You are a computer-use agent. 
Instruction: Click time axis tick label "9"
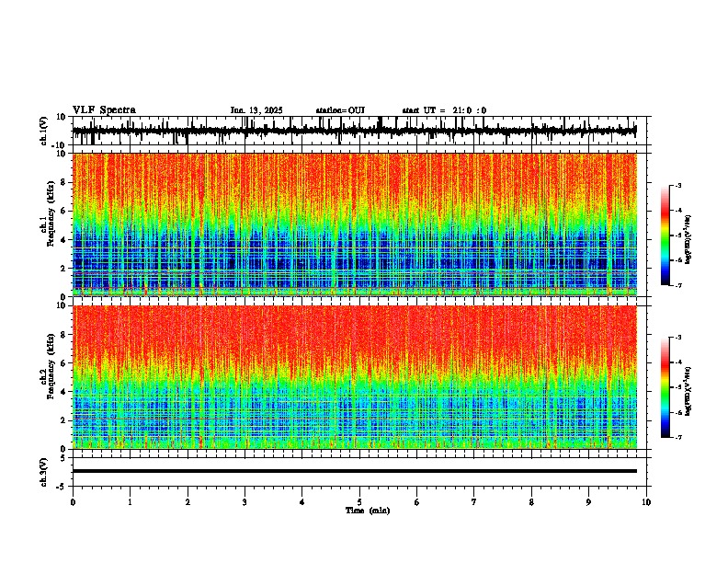[x=588, y=502]
